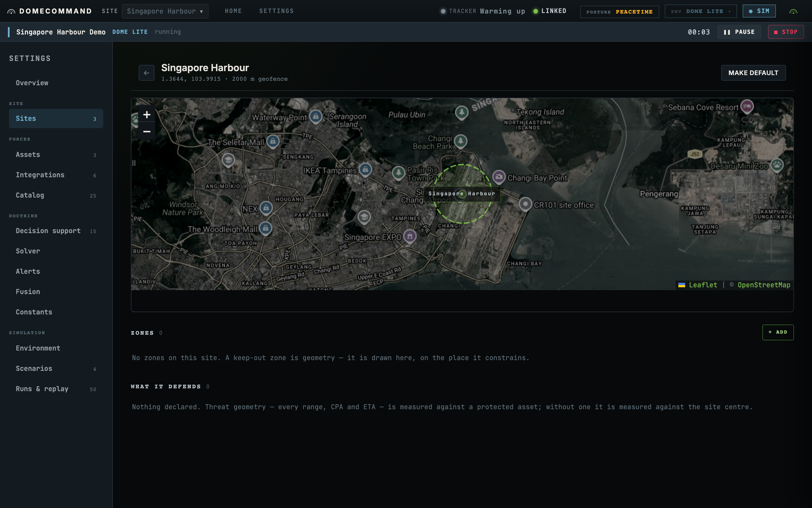
Task: Zoom out on the map
Action: point(147,131)
